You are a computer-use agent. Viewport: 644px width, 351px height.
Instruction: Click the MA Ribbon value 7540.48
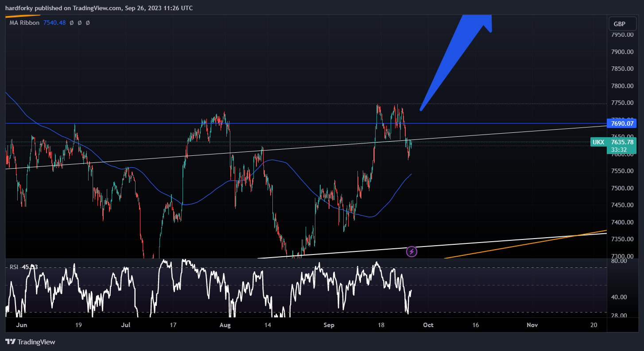point(54,23)
